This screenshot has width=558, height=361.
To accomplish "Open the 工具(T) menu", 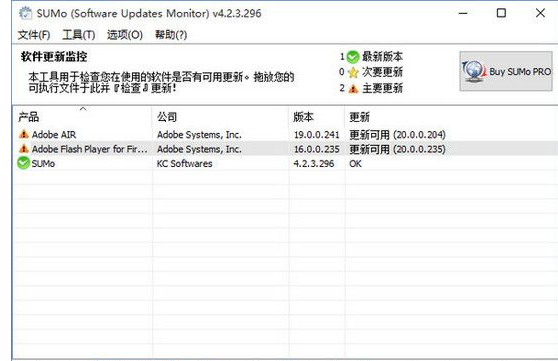I will [79, 35].
